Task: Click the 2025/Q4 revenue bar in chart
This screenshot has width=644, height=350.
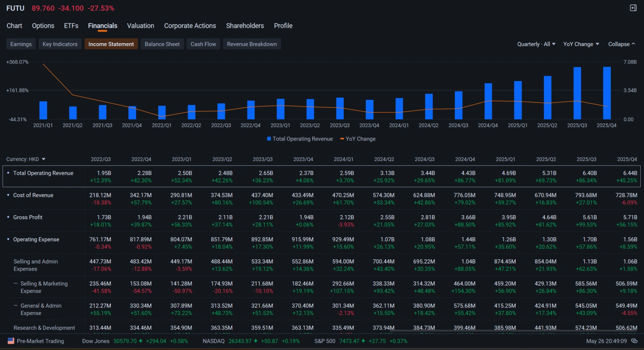Action: pos(607,93)
